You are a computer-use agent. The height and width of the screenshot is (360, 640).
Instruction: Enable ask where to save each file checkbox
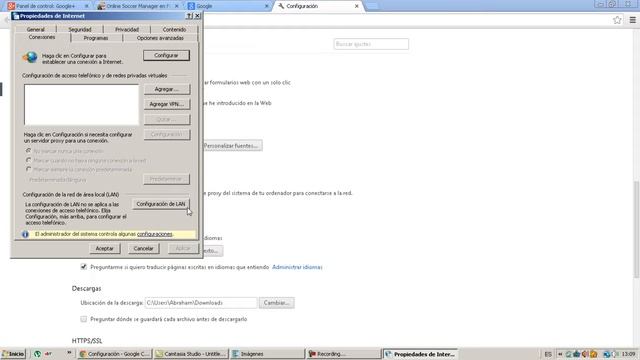click(x=84, y=319)
